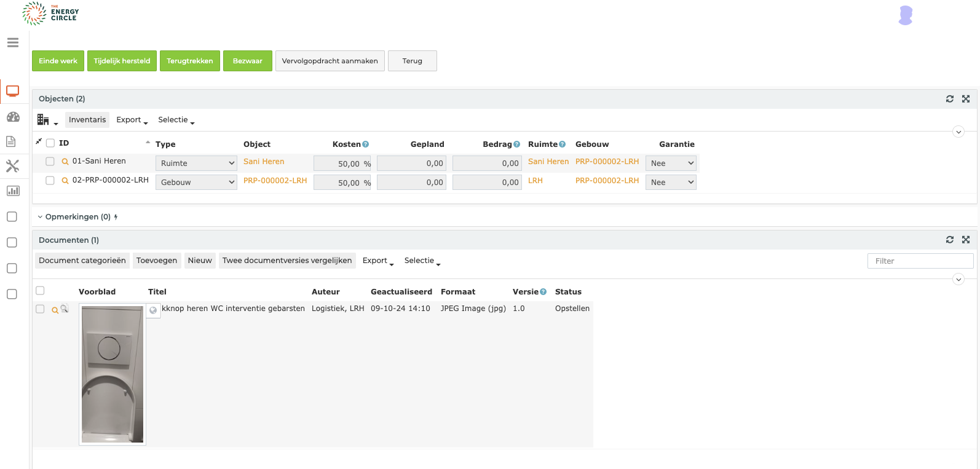980x469 pixels.
Task: Open the Export menu in Objecten
Action: point(132,120)
